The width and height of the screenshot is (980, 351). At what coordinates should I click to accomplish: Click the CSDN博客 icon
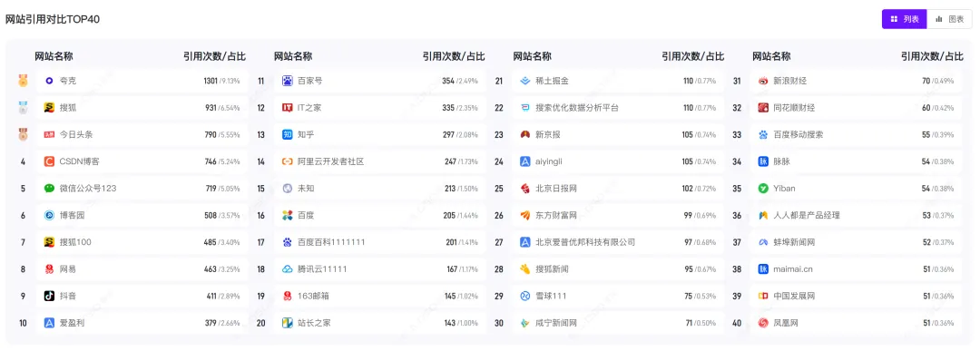tap(49, 161)
